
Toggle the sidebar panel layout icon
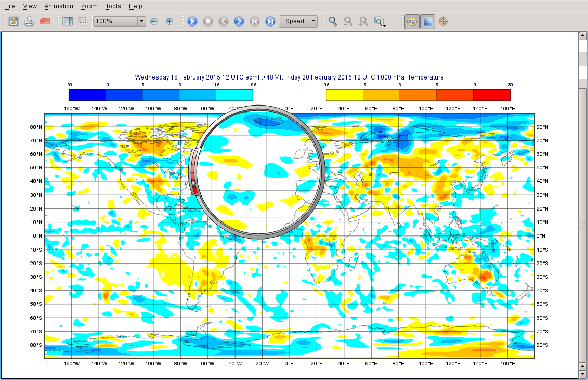tap(68, 21)
